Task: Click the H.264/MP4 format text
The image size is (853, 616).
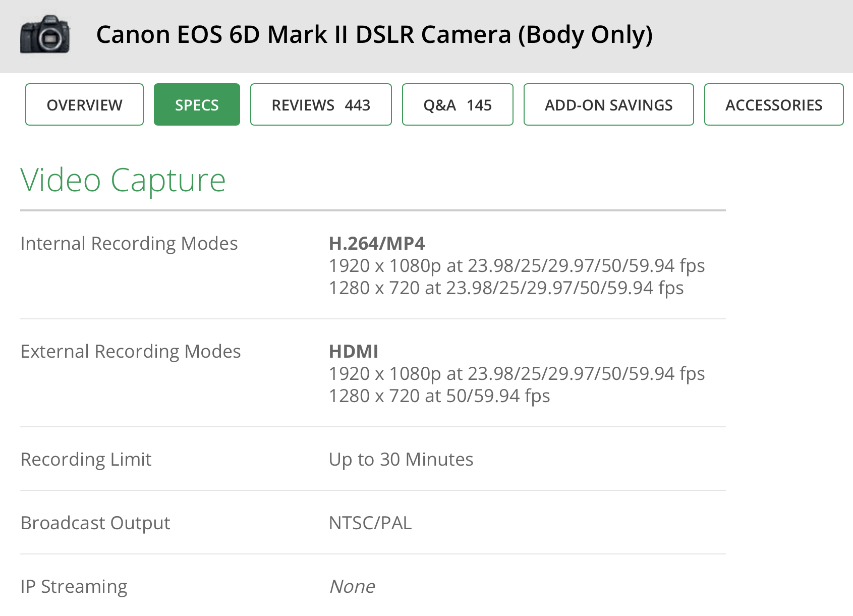Action: pos(377,244)
